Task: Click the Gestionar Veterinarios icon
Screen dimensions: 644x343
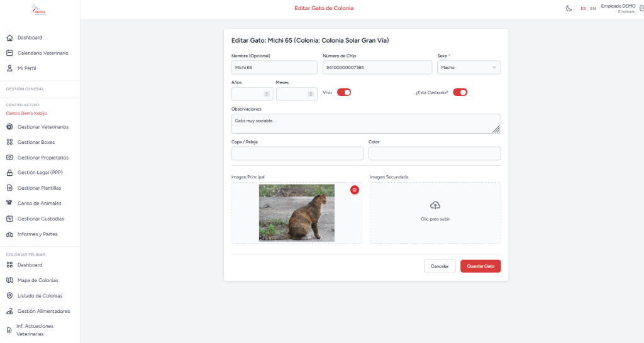Action: [9, 127]
